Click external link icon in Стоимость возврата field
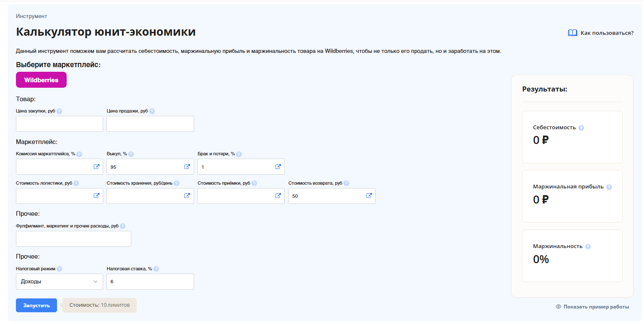This screenshot has width=644, height=324. [x=369, y=196]
